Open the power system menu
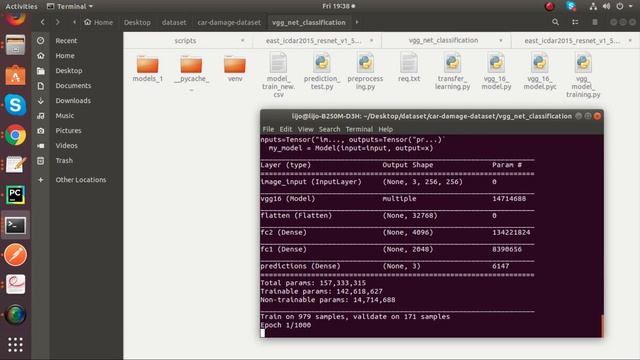This screenshot has width=640, height=360. pos(620,6)
